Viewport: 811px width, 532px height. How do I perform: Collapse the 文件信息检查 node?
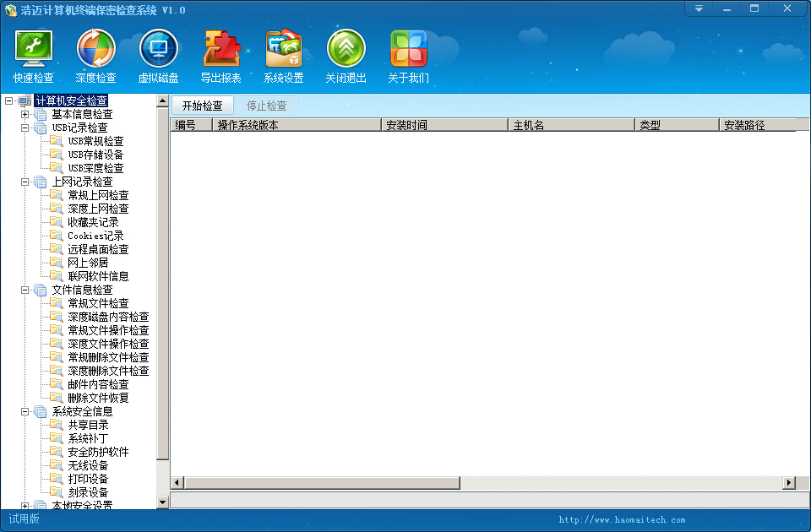pyautogui.click(x=24, y=290)
